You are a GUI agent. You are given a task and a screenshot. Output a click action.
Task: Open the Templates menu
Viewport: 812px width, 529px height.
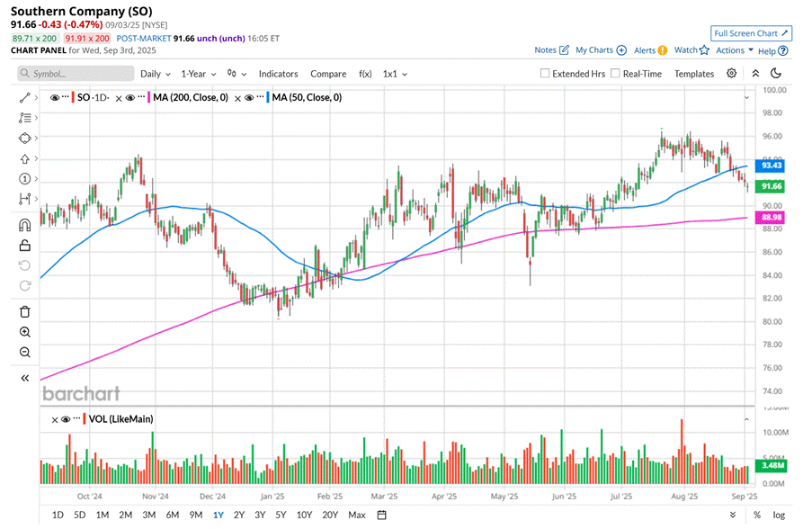pyautogui.click(x=694, y=74)
